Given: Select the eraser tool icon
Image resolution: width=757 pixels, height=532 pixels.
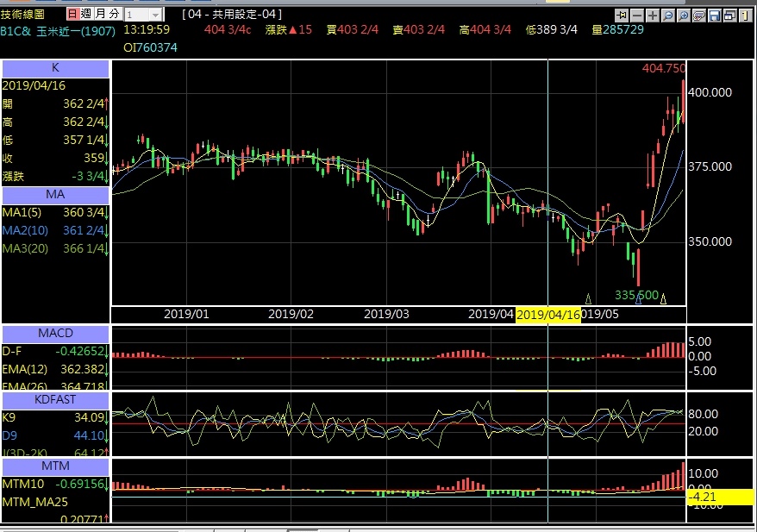Looking at the screenshot, I should pyautogui.click(x=698, y=16).
